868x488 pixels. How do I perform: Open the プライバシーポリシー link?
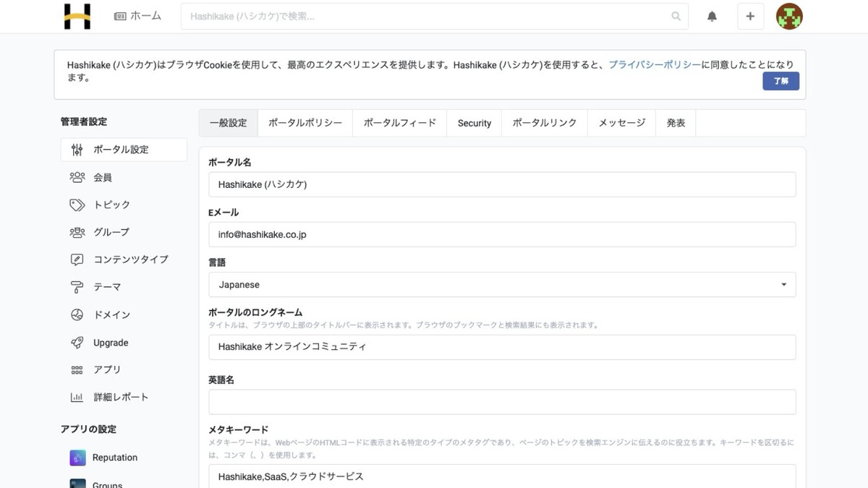pos(654,65)
